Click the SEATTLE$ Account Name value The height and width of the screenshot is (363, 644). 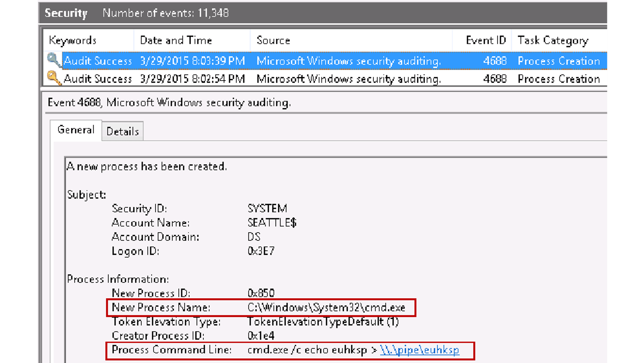point(271,223)
